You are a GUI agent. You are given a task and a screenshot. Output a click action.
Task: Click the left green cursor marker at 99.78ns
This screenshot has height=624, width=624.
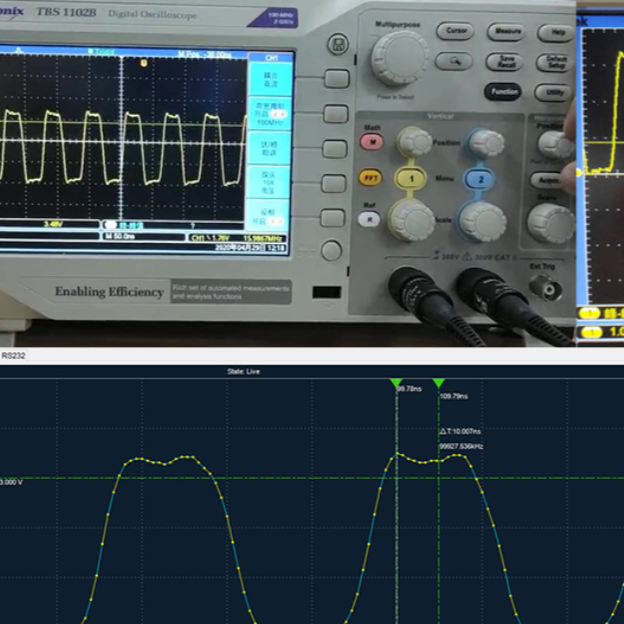pos(397,383)
